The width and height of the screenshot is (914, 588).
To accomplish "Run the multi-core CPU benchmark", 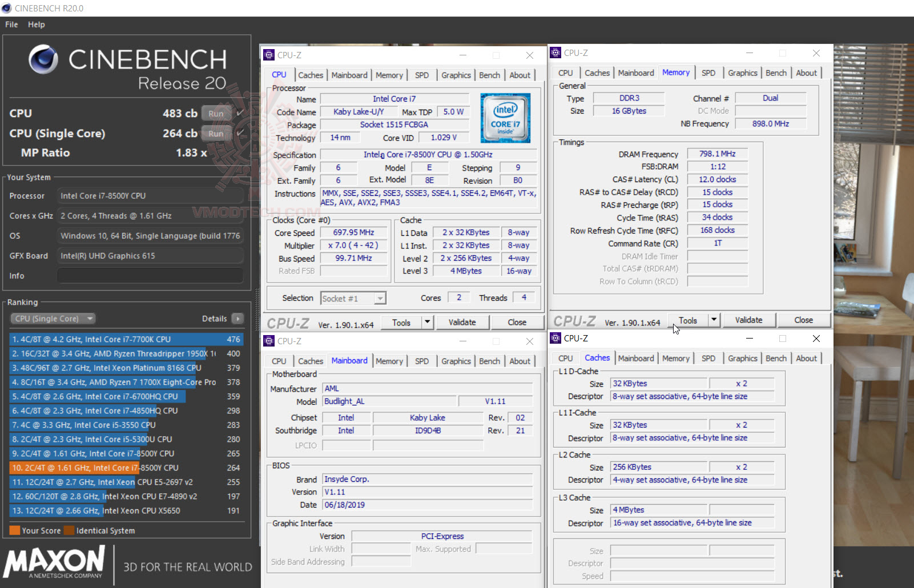I will click(216, 114).
